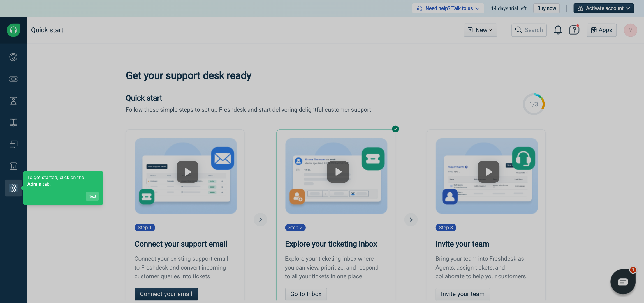This screenshot has width=644, height=303.
Task: Open the Solutions book icon in sidebar
Action: (x=13, y=122)
